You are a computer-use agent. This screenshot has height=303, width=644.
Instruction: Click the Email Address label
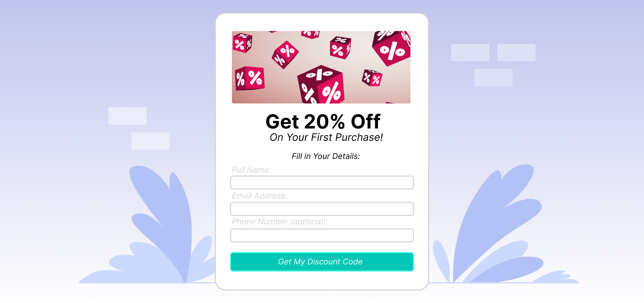(x=260, y=196)
